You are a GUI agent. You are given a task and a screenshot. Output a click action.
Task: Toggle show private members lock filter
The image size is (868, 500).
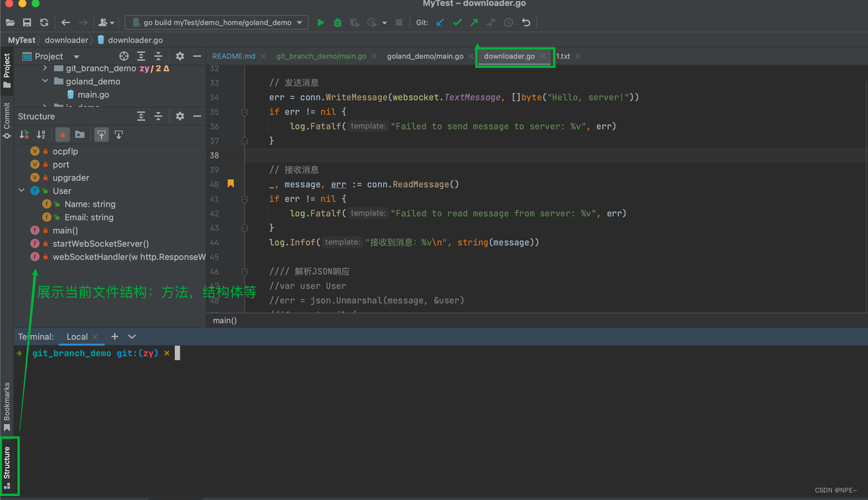62,135
